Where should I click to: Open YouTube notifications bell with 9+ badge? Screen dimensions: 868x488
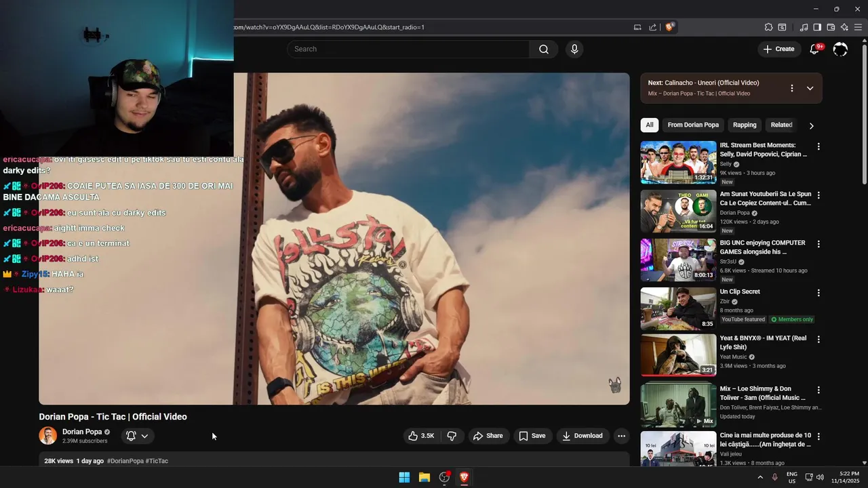(815, 49)
